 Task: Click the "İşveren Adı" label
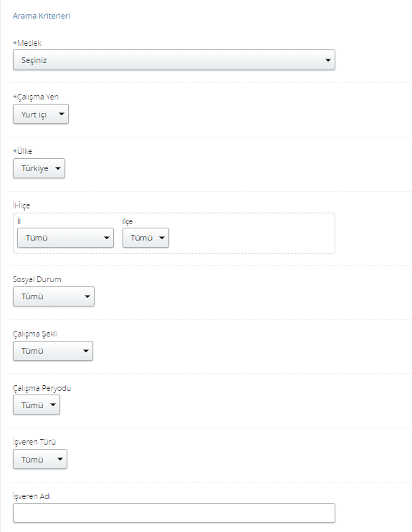tap(32, 496)
